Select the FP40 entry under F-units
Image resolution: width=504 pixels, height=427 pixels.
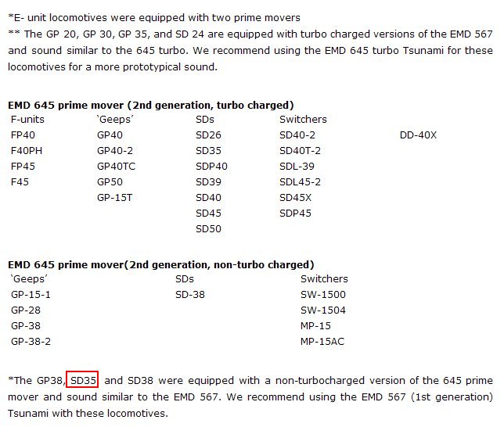click(x=23, y=135)
